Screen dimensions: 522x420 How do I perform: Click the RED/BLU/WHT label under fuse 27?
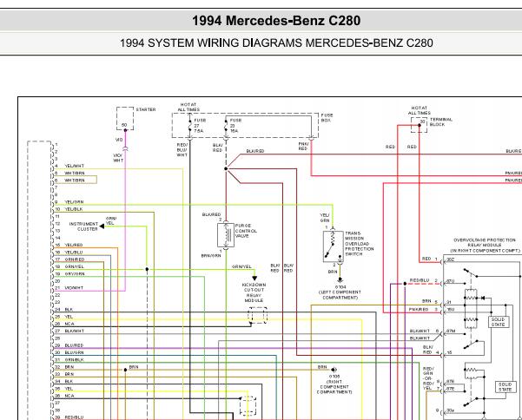click(x=182, y=150)
